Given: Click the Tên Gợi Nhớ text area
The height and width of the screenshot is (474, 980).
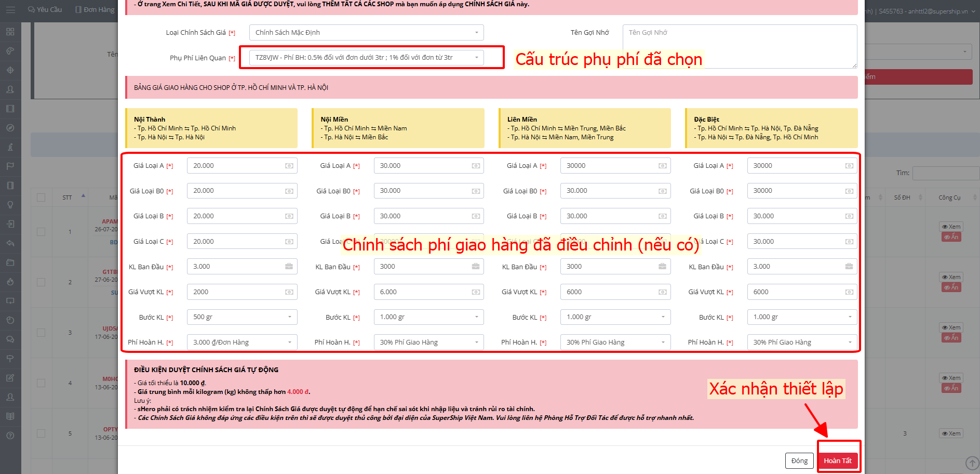Looking at the screenshot, I should (740, 46).
